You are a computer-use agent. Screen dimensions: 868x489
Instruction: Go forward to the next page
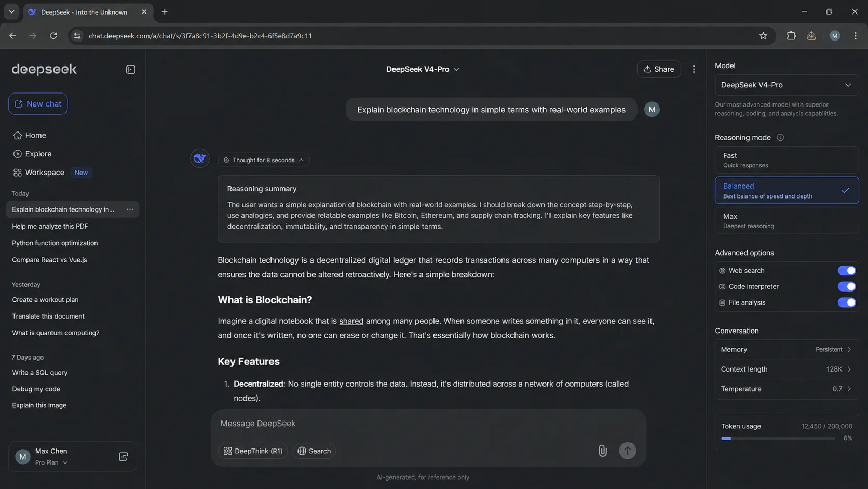(33, 36)
